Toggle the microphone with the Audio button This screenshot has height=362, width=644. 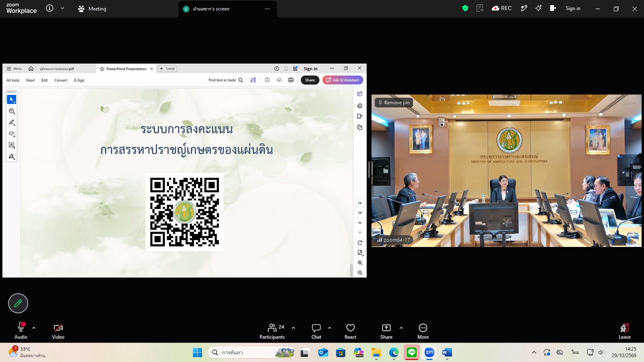(21, 331)
